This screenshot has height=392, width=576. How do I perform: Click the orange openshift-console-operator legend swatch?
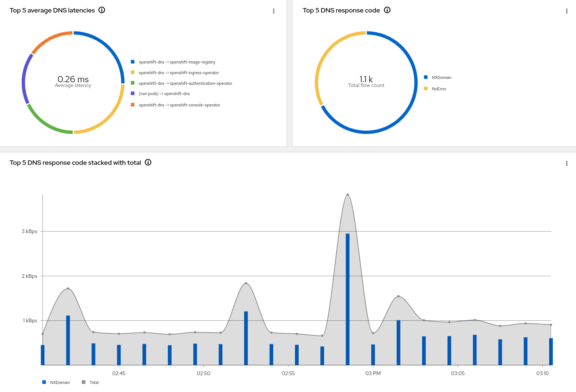click(x=133, y=105)
